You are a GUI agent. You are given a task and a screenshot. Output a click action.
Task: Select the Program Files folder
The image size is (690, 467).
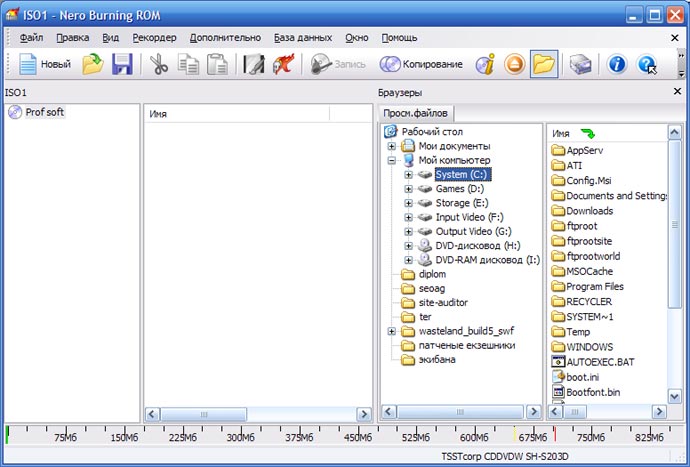[587, 287]
